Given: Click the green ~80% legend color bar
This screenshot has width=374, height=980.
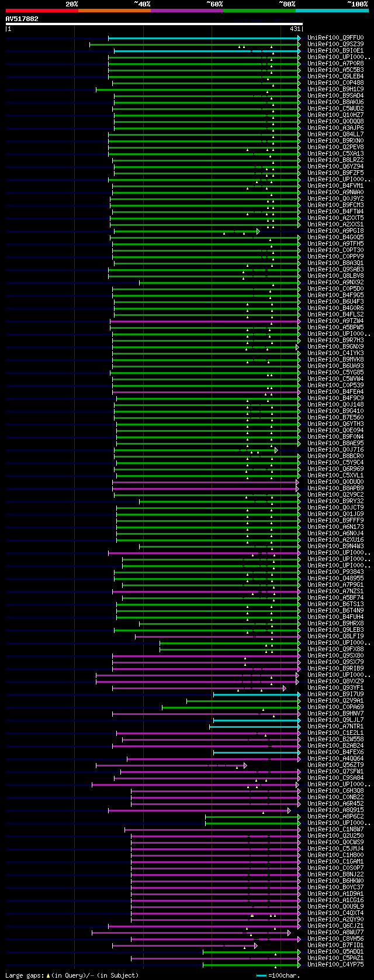Looking at the screenshot, I should (x=259, y=11).
